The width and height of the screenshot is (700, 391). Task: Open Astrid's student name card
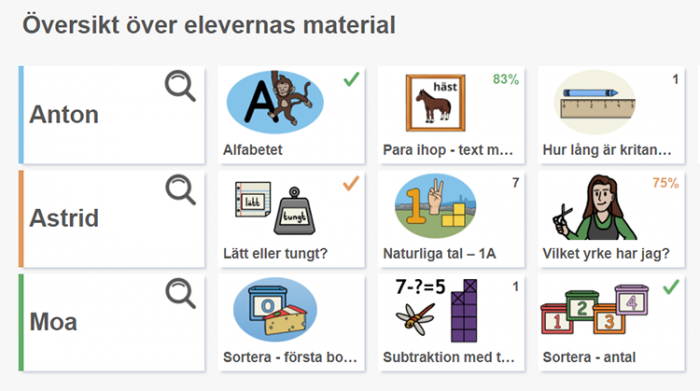(x=112, y=219)
